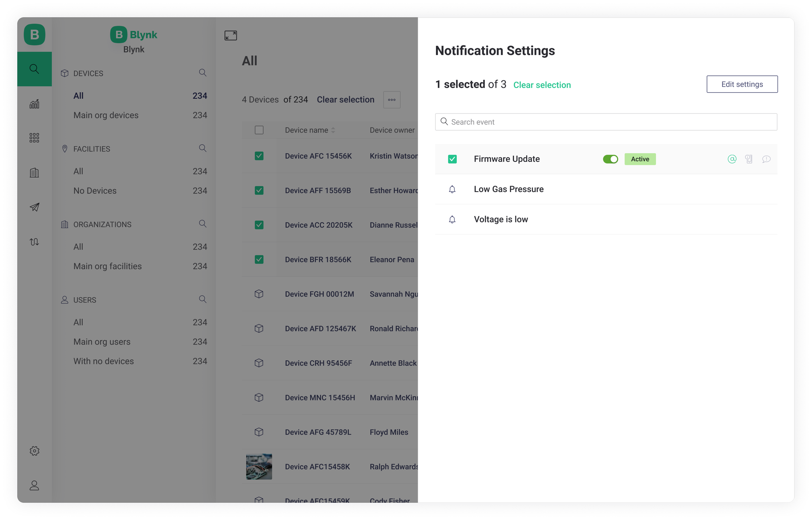Image resolution: width=812 pixels, height=520 pixels.
Task: Click the fullscreen expand icon
Action: (230, 35)
